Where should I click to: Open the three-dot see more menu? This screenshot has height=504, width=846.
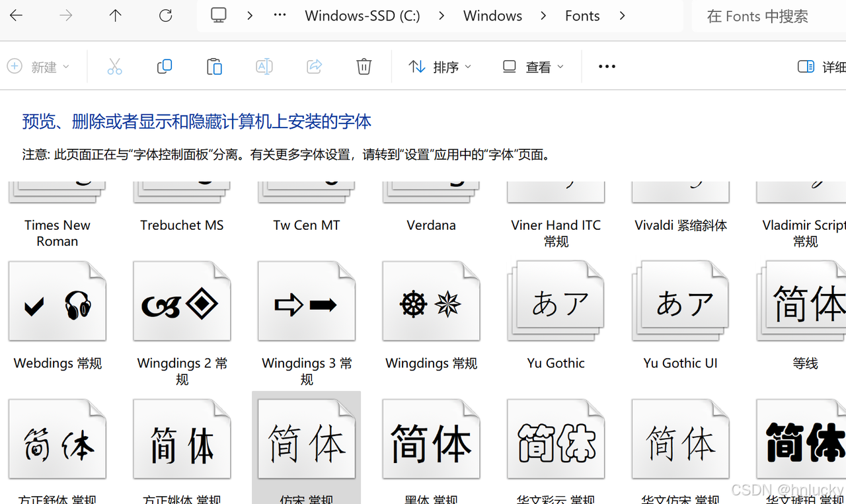click(607, 66)
